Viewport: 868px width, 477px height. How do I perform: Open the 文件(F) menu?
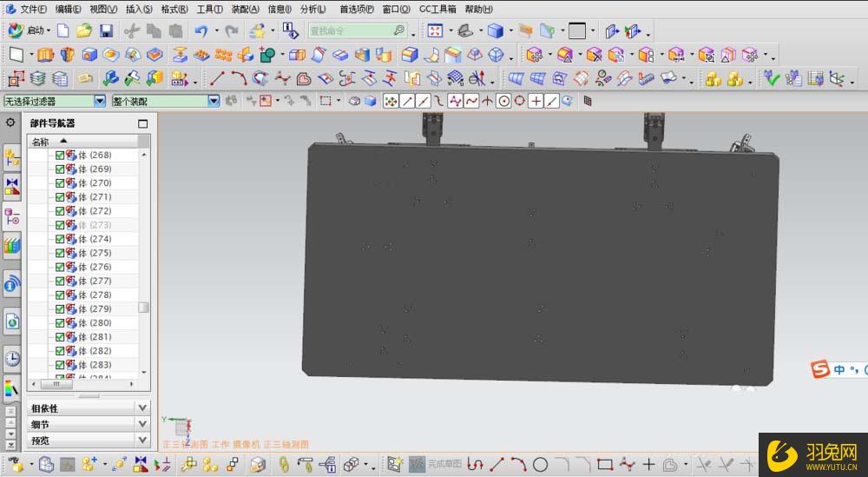(x=33, y=9)
